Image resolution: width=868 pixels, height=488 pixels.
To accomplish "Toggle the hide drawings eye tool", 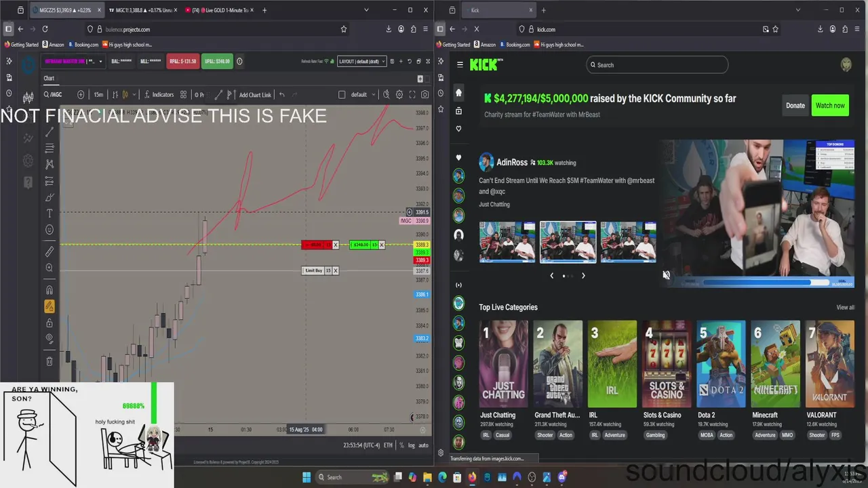I will point(50,338).
